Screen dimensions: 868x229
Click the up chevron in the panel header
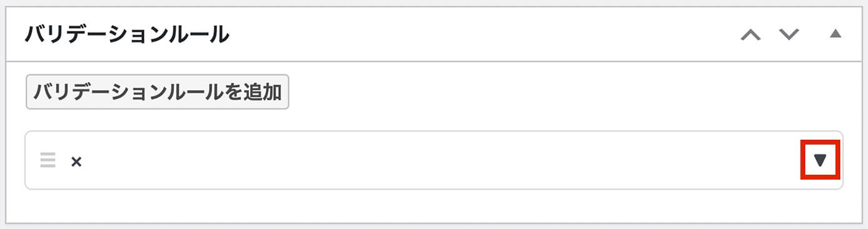(x=750, y=34)
